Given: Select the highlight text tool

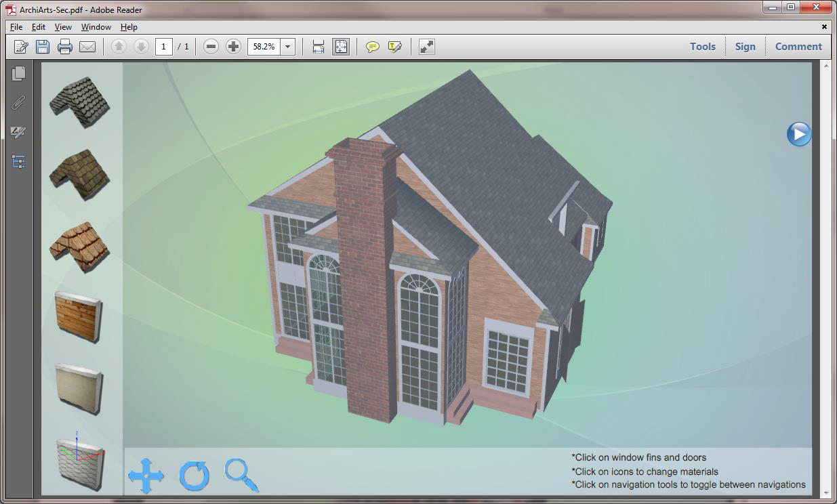Looking at the screenshot, I should click(x=394, y=47).
